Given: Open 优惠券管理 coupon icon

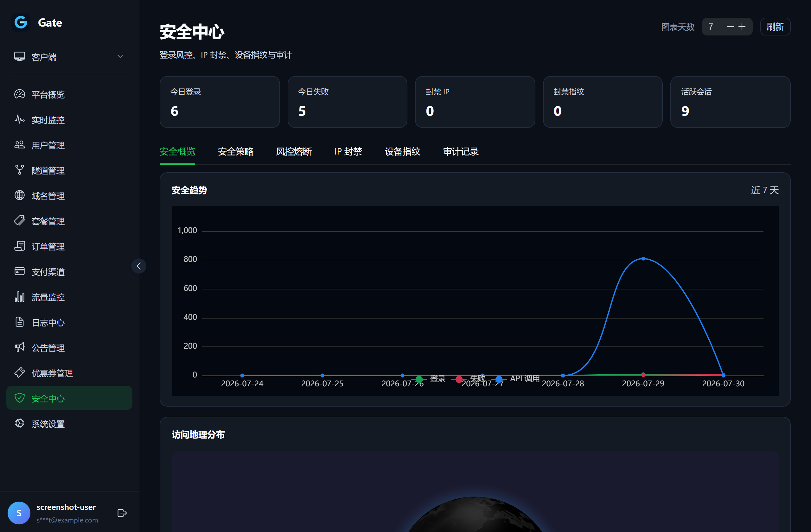Looking at the screenshot, I should 19,373.
